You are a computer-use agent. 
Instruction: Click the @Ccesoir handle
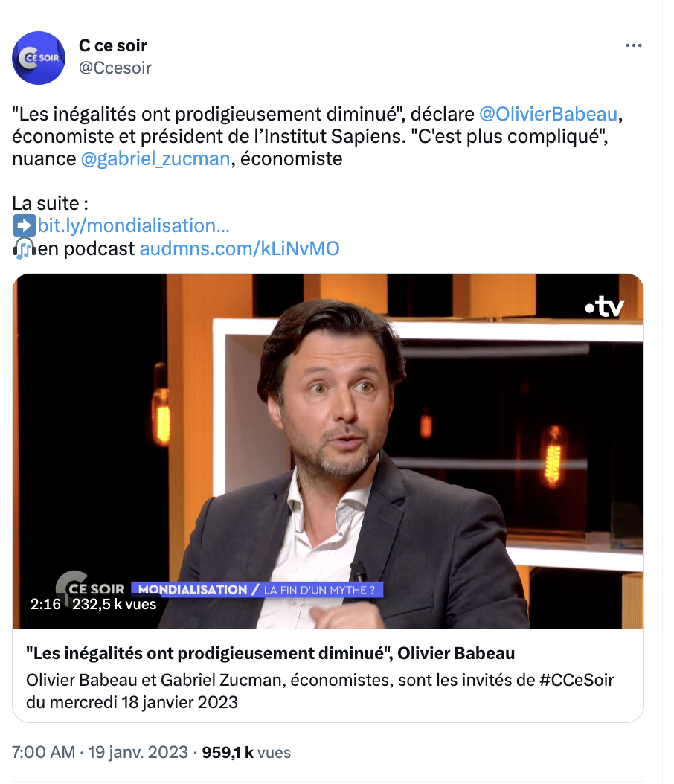click(115, 68)
